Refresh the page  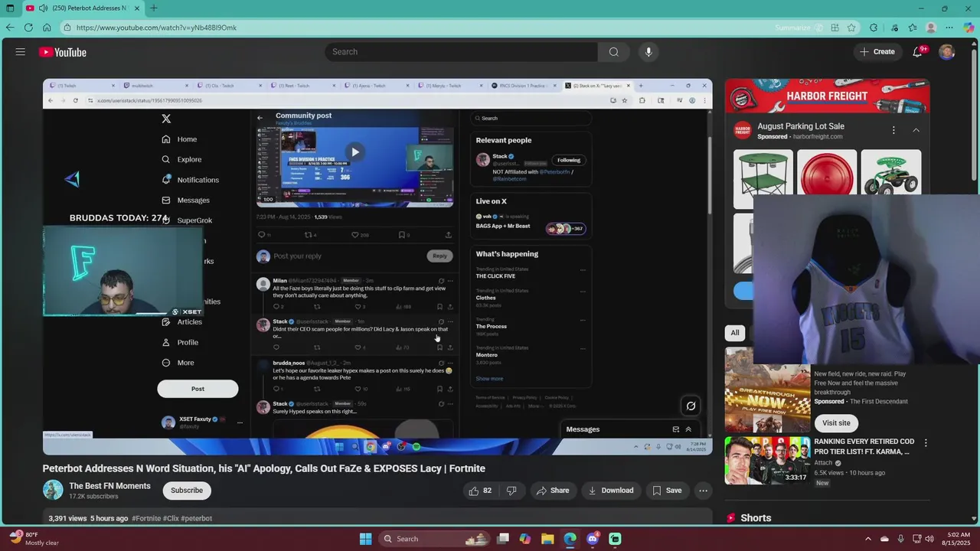click(28, 28)
